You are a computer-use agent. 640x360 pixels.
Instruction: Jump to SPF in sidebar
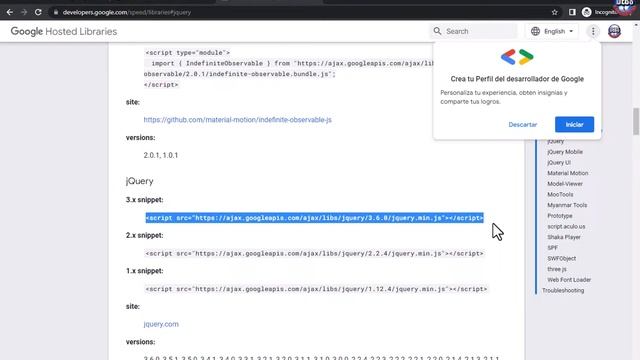point(552,248)
